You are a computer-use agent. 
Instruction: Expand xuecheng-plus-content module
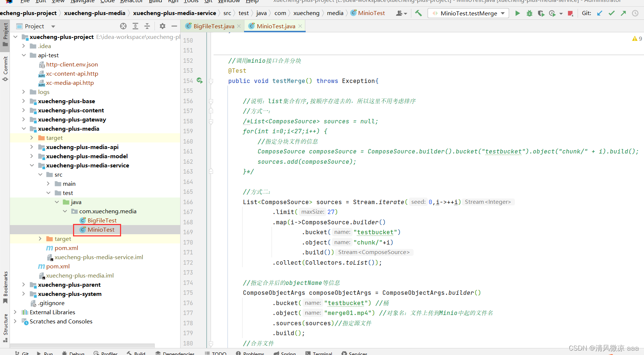(x=23, y=110)
